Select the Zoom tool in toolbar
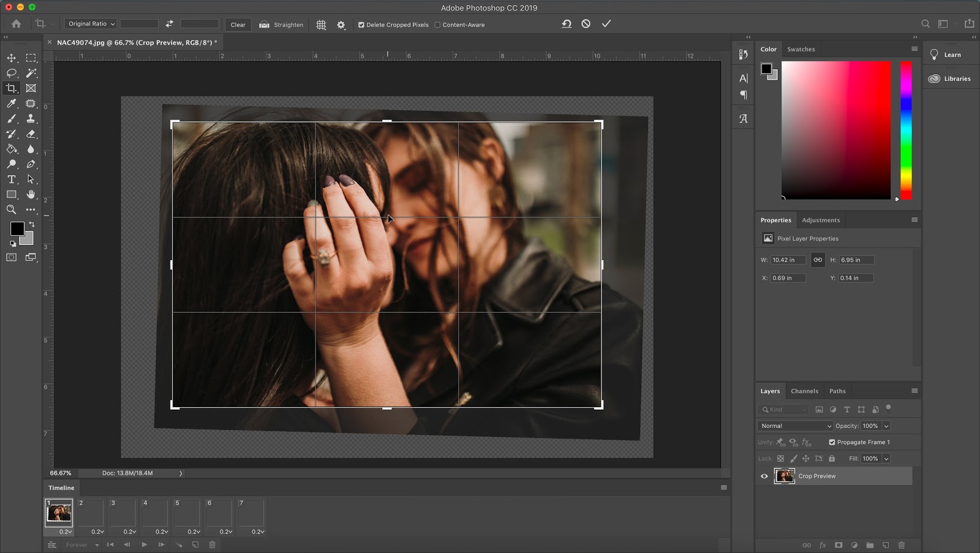The image size is (980, 553). click(11, 209)
